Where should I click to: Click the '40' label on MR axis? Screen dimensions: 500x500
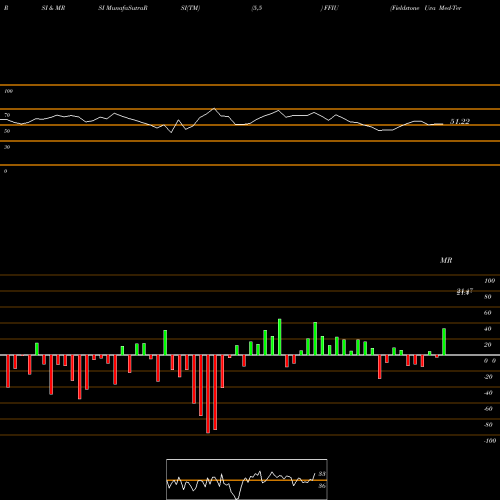(488, 329)
